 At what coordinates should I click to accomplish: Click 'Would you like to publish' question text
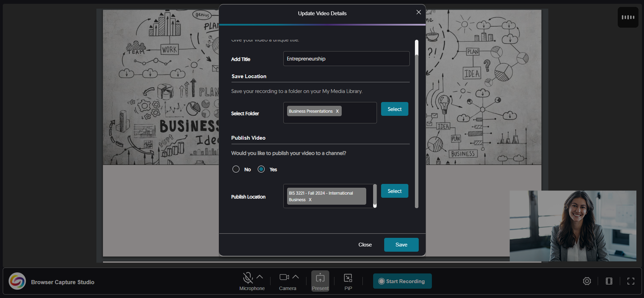click(288, 153)
